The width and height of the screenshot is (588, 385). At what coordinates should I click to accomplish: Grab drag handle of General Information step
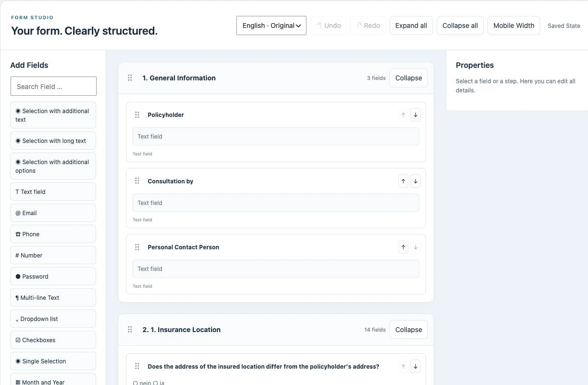tap(130, 78)
